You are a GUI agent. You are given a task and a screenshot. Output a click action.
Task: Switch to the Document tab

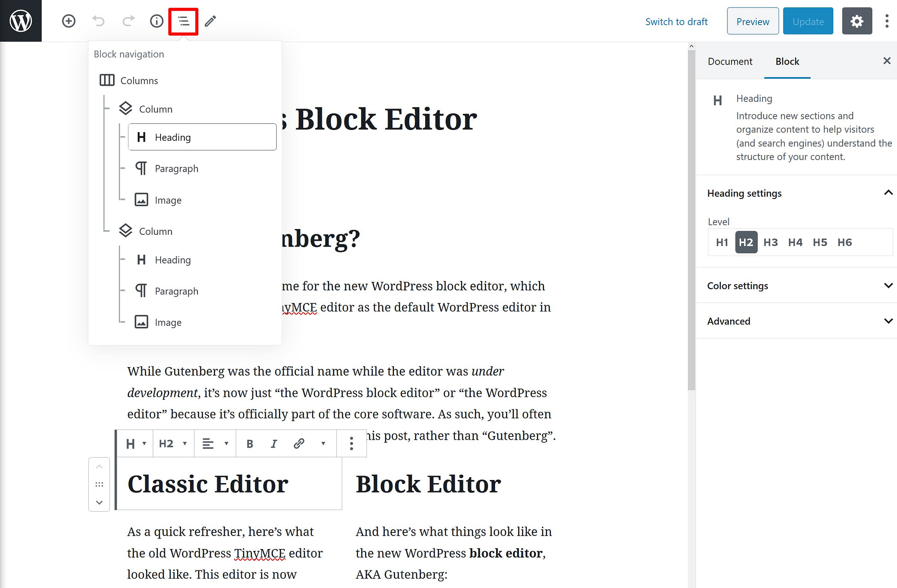point(730,61)
